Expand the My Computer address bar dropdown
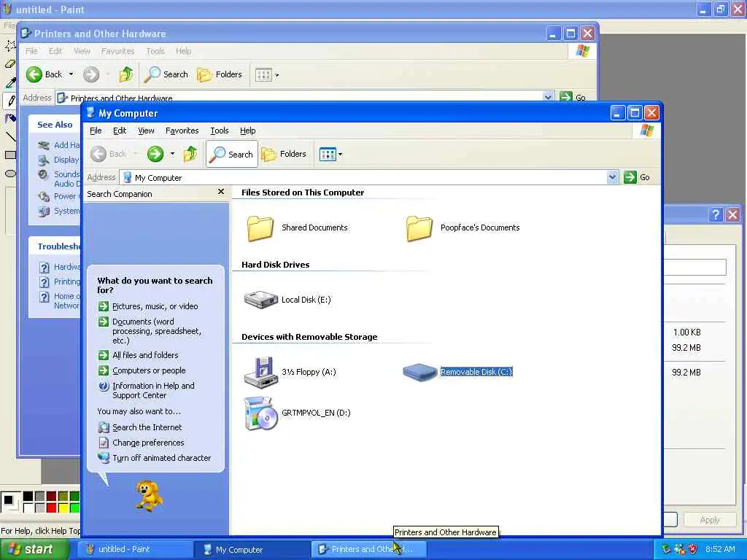The height and width of the screenshot is (560, 747). coord(612,177)
